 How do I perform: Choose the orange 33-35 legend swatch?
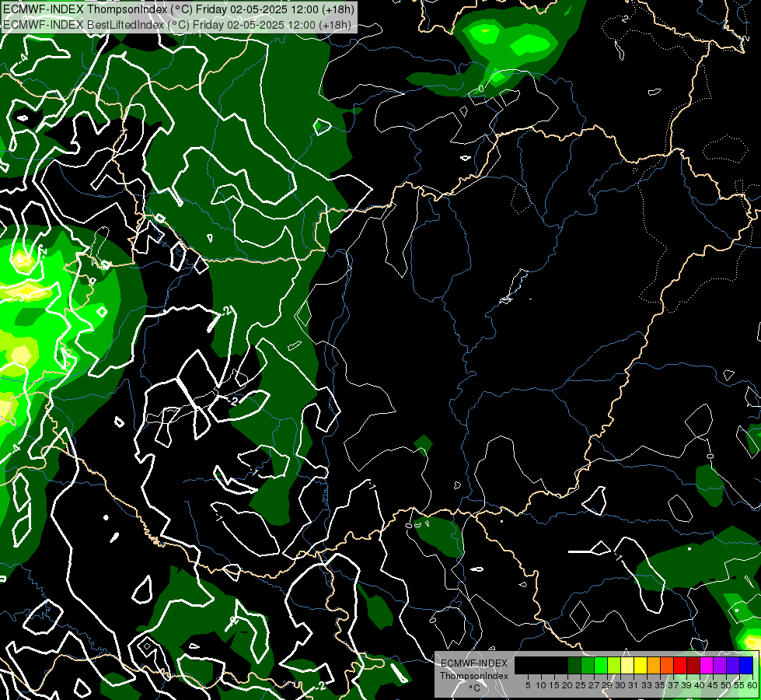654,665
